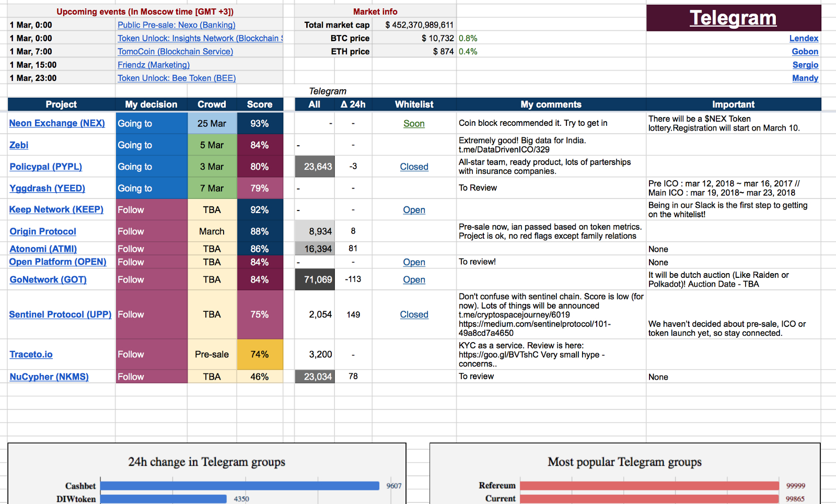Open the TomoCoin (Blockchain Service) link
This screenshot has width=836, height=504.
click(x=176, y=51)
